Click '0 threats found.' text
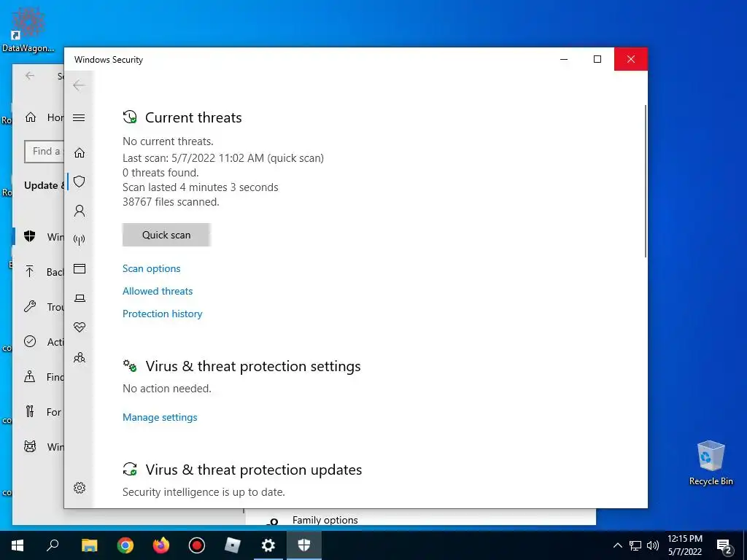The height and width of the screenshot is (560, 747). click(x=160, y=173)
